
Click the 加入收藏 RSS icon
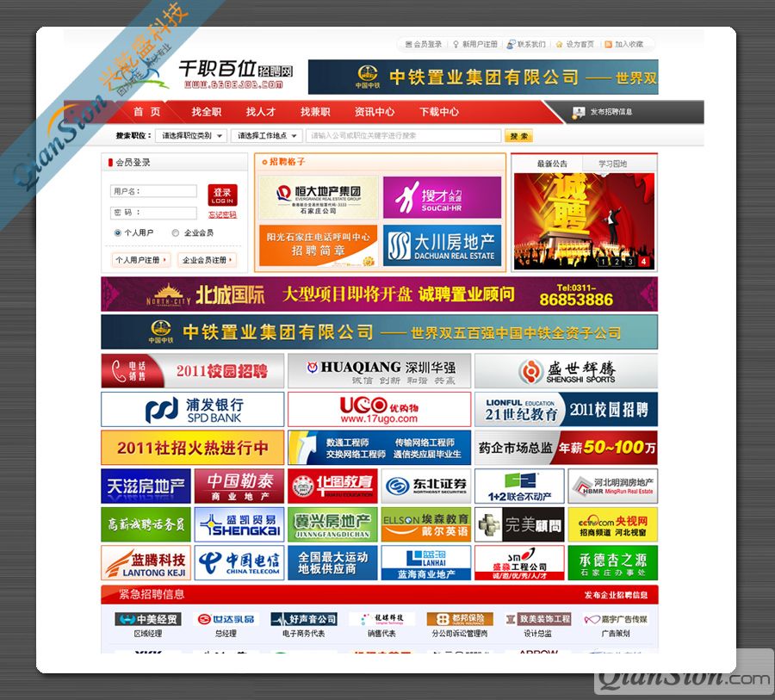608,45
